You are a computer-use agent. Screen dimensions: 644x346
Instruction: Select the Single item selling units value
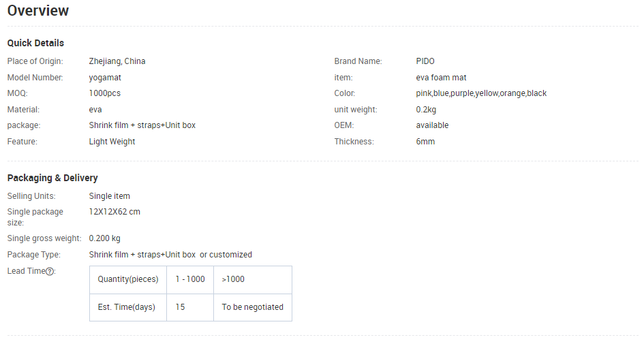tap(110, 196)
